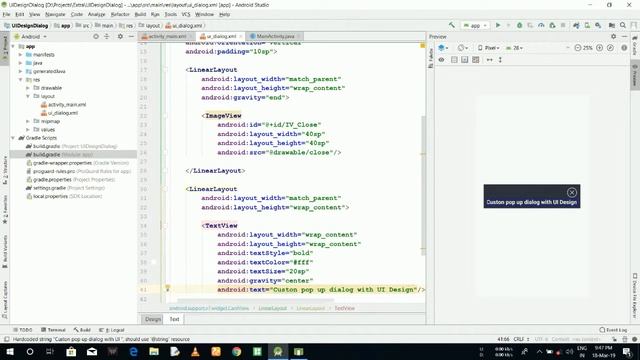640x360 pixels.
Task: Open Project panel settings gear
Action: coord(120,36)
